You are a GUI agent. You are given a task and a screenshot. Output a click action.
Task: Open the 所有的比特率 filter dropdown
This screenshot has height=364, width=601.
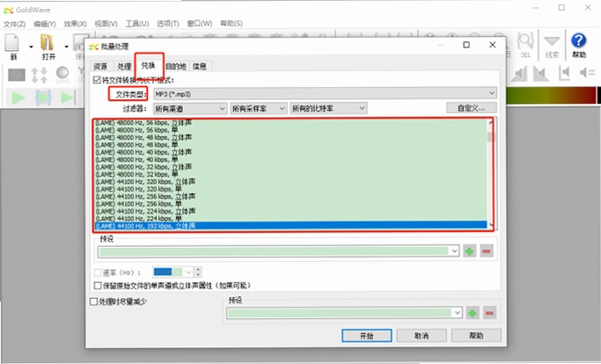328,108
